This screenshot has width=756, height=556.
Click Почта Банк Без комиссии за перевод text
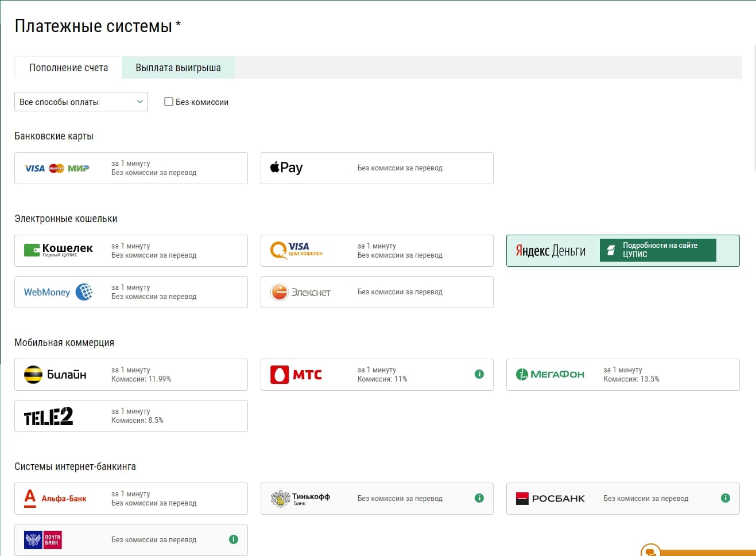154,540
